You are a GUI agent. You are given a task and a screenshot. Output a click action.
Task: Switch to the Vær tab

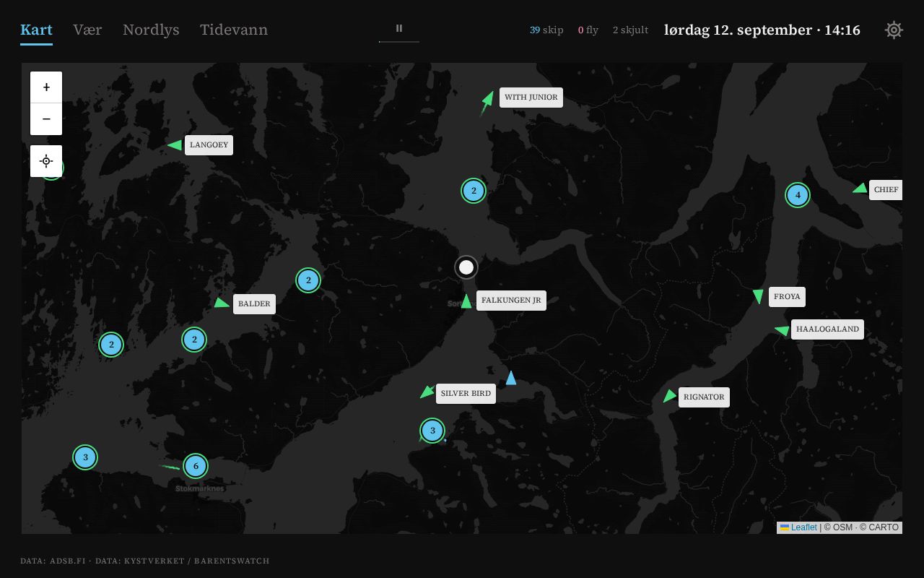pos(87,30)
